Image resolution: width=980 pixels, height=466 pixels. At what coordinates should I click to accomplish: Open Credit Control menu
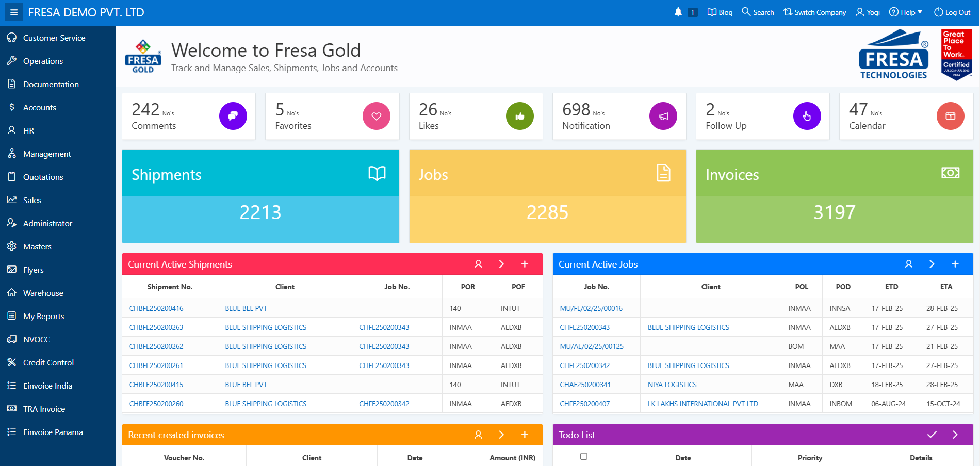[x=58, y=362]
